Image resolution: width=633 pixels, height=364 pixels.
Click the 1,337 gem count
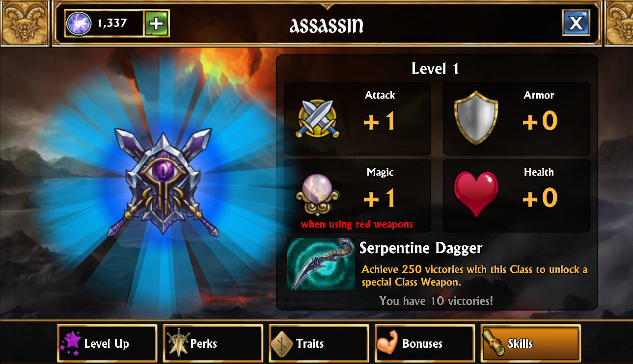point(112,23)
